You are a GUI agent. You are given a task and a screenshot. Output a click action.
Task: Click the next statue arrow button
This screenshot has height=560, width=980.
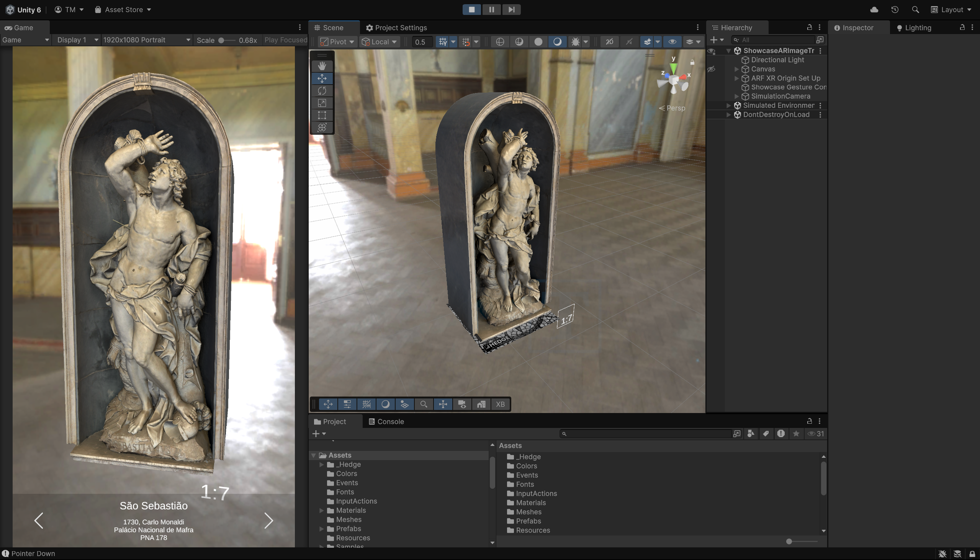(x=268, y=521)
